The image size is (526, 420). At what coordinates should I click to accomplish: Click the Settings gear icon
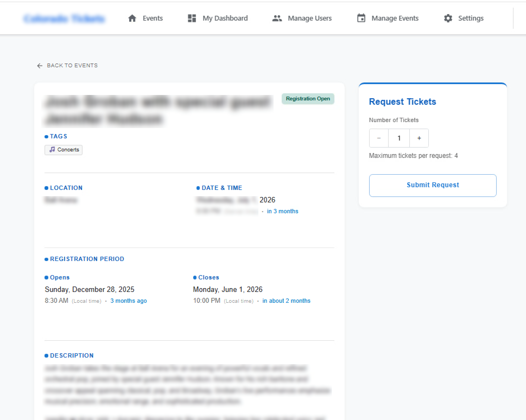point(448,18)
